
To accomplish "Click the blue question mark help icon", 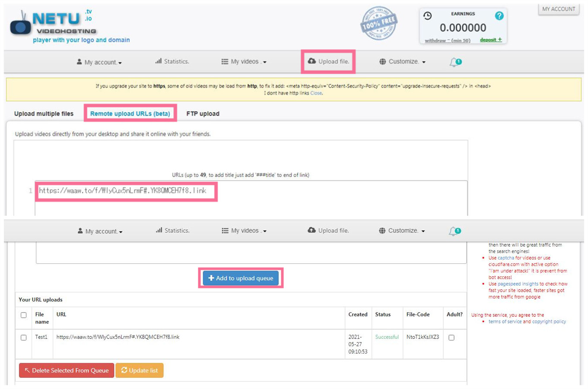I will [499, 16].
